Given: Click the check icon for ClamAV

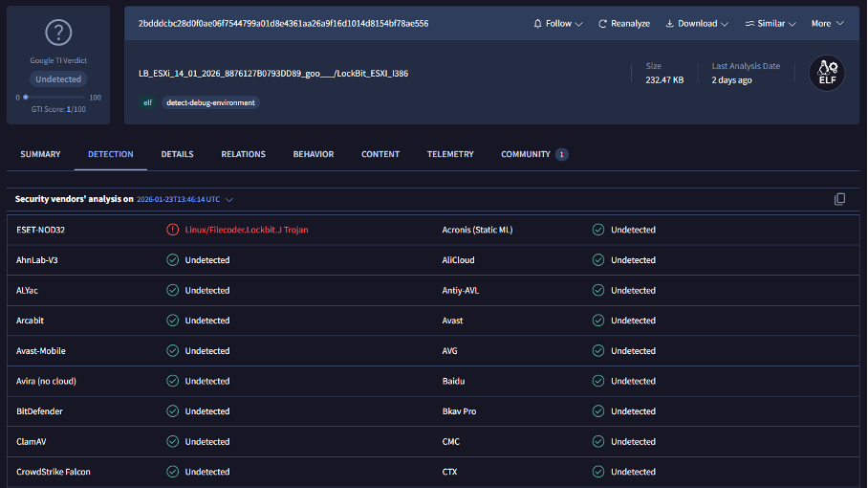Looking at the screenshot, I should point(173,441).
